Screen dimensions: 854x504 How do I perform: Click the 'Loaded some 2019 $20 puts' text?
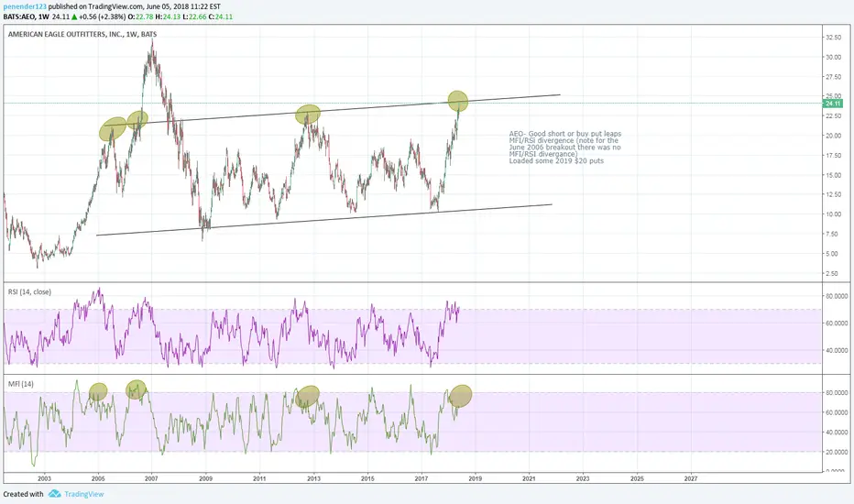(x=556, y=160)
